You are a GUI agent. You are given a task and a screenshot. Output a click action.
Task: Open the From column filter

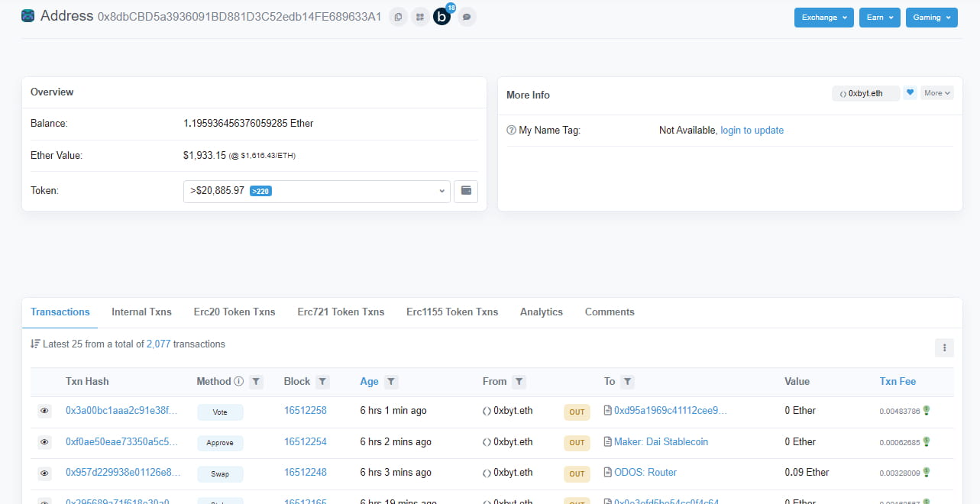click(x=519, y=382)
